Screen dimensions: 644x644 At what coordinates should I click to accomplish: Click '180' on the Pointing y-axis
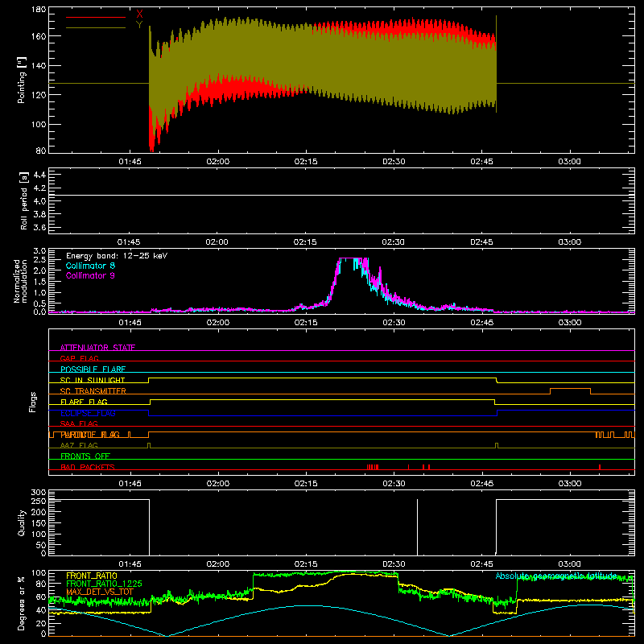point(39,10)
